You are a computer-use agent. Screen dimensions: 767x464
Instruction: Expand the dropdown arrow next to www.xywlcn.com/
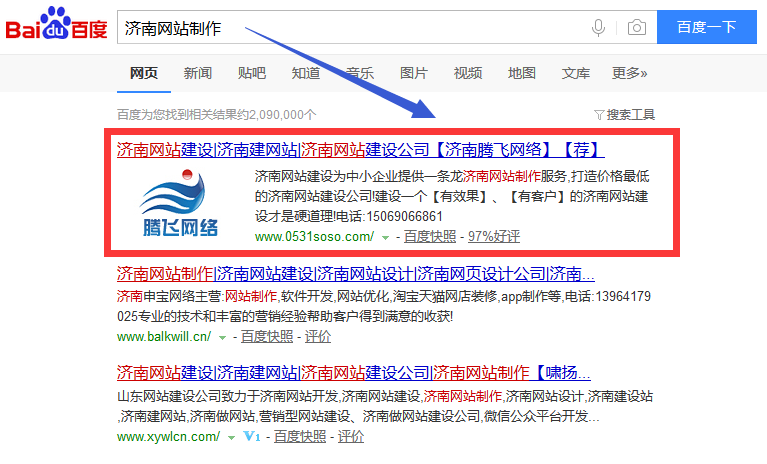[x=231, y=438]
